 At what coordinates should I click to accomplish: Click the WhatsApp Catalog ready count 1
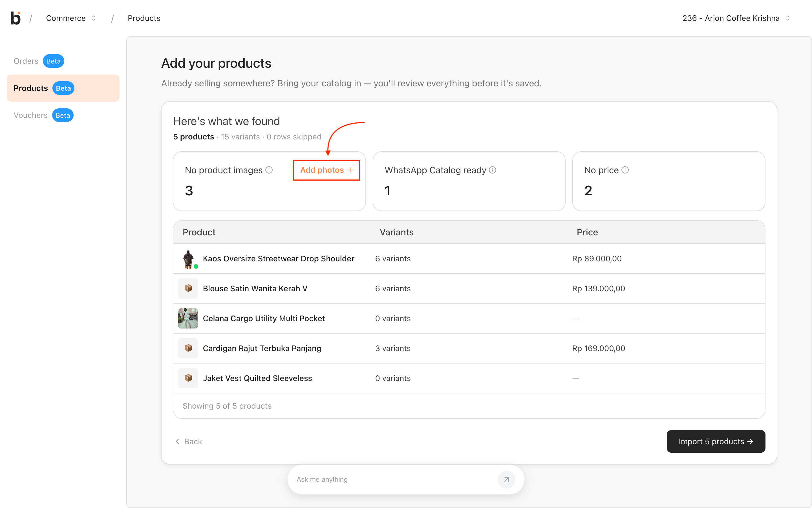click(x=388, y=191)
